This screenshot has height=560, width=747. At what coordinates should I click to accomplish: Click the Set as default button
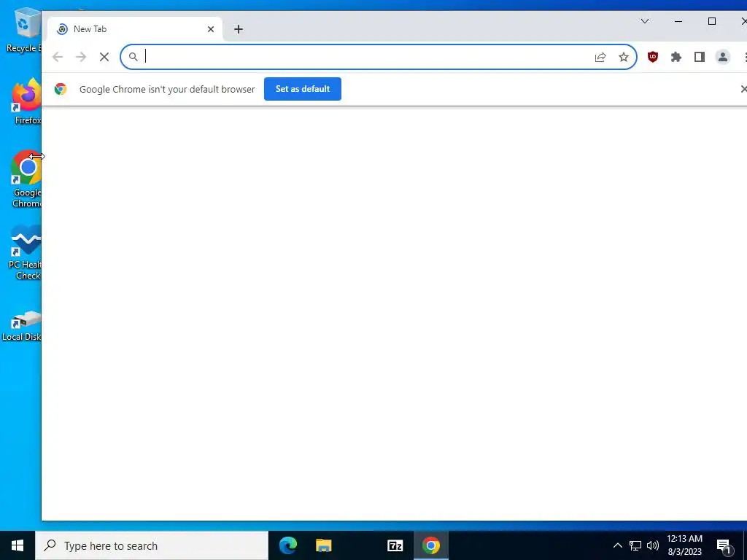point(303,89)
